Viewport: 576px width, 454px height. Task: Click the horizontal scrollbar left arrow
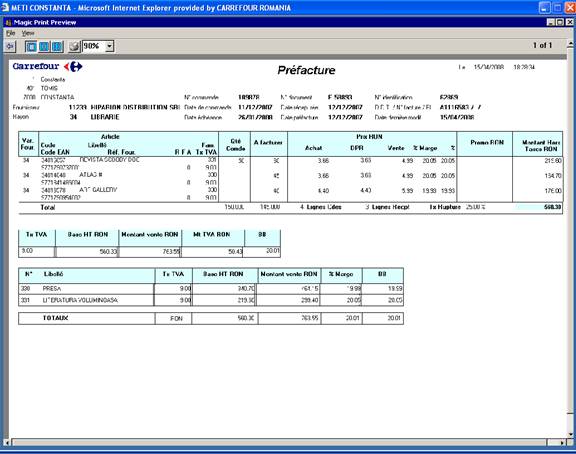tap(7, 443)
